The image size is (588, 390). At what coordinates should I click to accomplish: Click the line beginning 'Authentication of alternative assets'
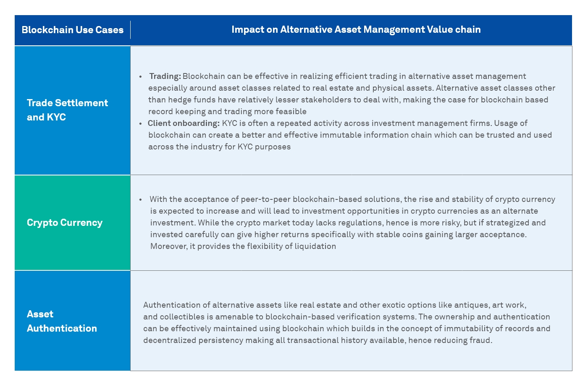point(334,305)
